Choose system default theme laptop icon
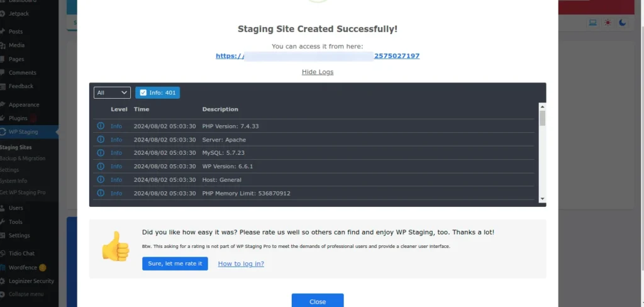Screen dimensions: 644x307 click(592, 23)
